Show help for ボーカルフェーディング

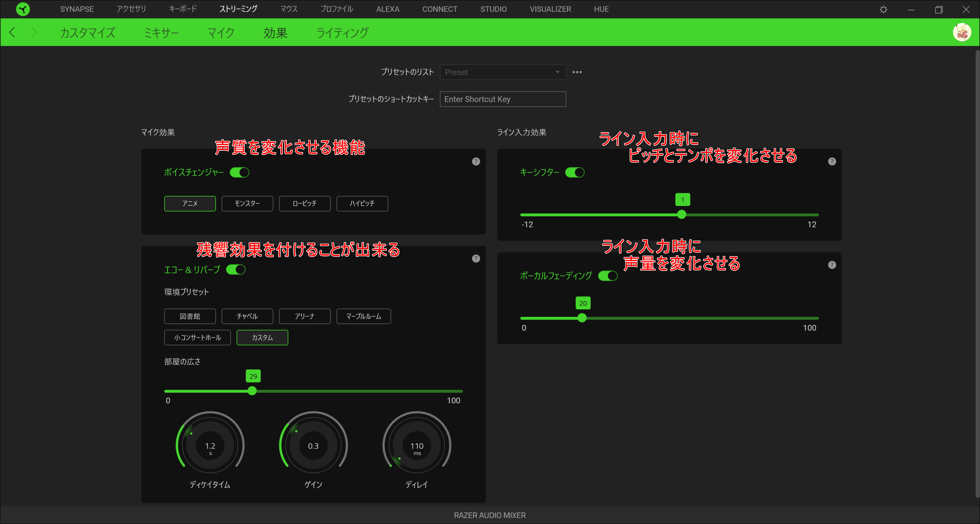click(832, 265)
